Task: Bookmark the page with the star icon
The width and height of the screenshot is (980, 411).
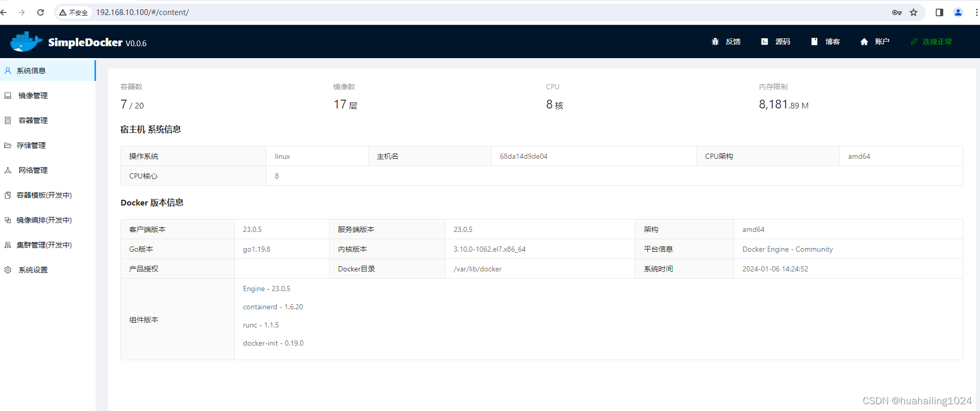Action: point(914,12)
